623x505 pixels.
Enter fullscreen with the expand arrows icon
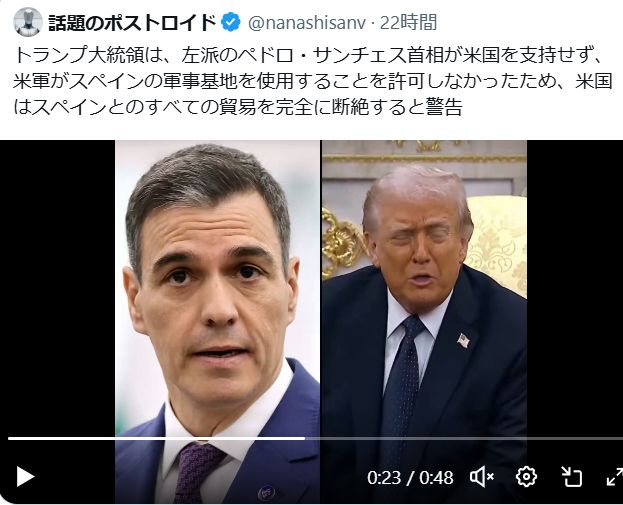tap(615, 476)
